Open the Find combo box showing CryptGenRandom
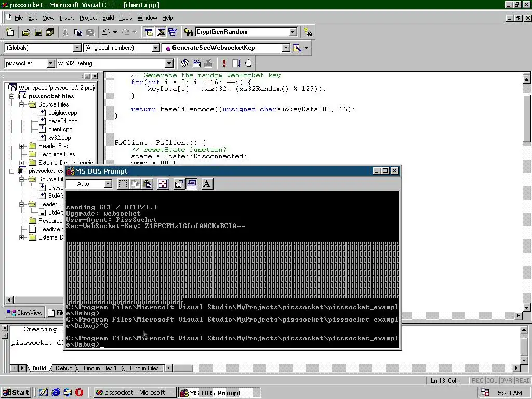 (x=293, y=32)
